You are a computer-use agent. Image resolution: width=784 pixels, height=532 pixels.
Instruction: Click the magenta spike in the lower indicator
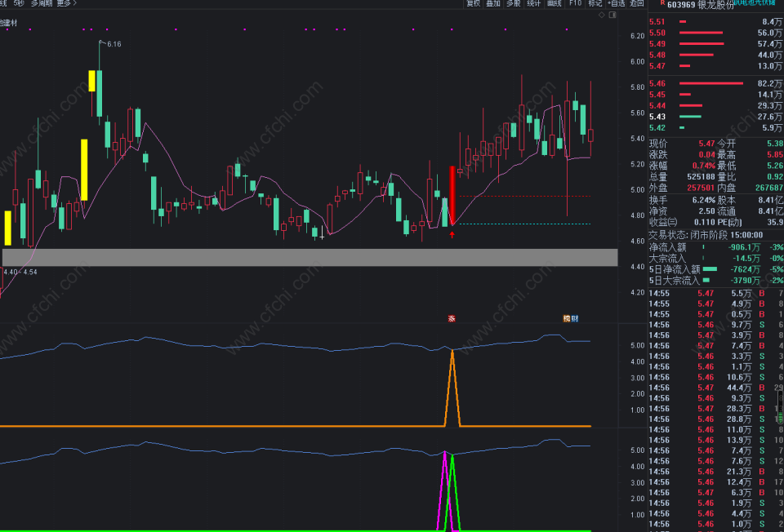[444, 490]
